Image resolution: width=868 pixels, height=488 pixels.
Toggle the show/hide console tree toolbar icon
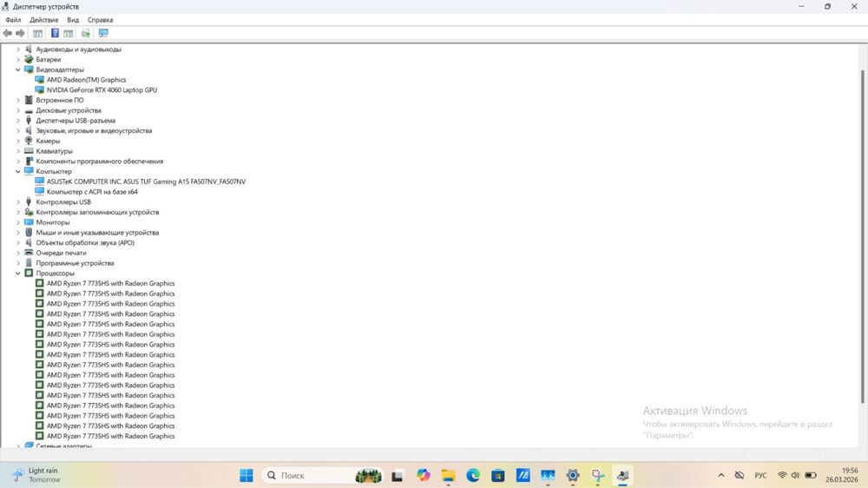pyautogui.click(x=37, y=33)
